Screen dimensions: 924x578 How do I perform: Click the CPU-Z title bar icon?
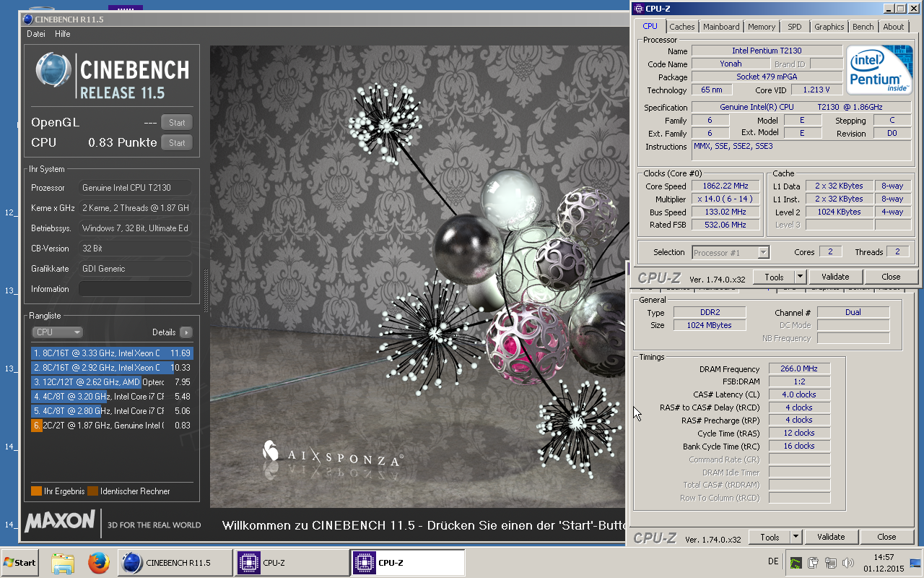tap(638, 9)
